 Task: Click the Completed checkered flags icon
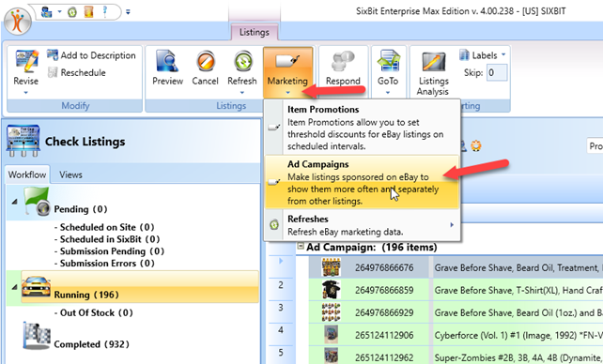pos(36,336)
